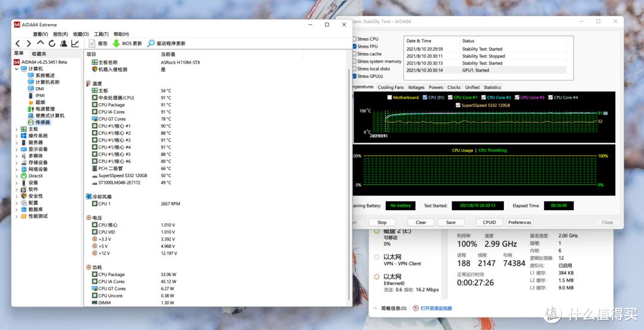Screen dimensions: 644x330
Task: Open the 查看(V) menu
Action: click(41, 34)
